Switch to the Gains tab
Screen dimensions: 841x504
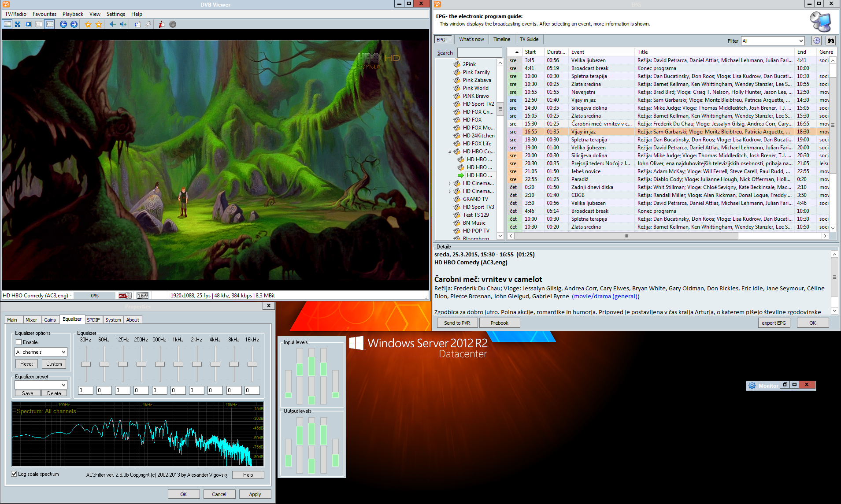[x=50, y=320]
